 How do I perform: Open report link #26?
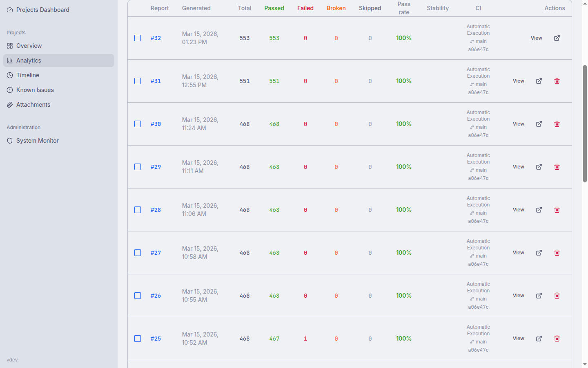point(156,296)
